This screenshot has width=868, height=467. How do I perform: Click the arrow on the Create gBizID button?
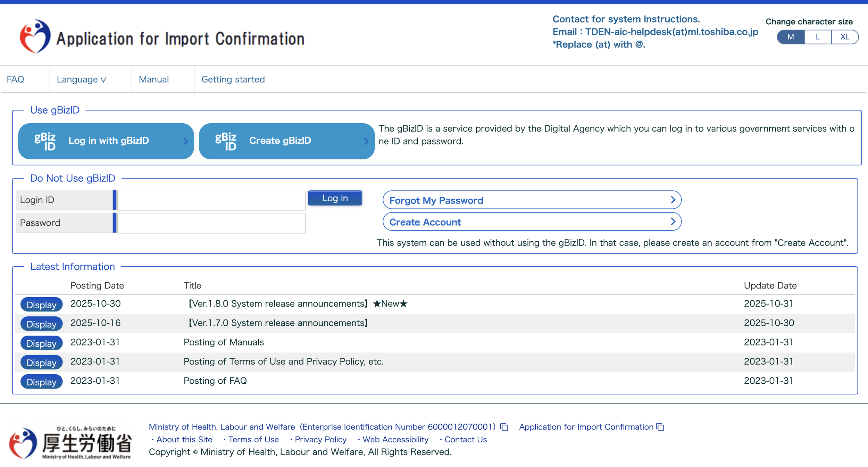click(366, 141)
